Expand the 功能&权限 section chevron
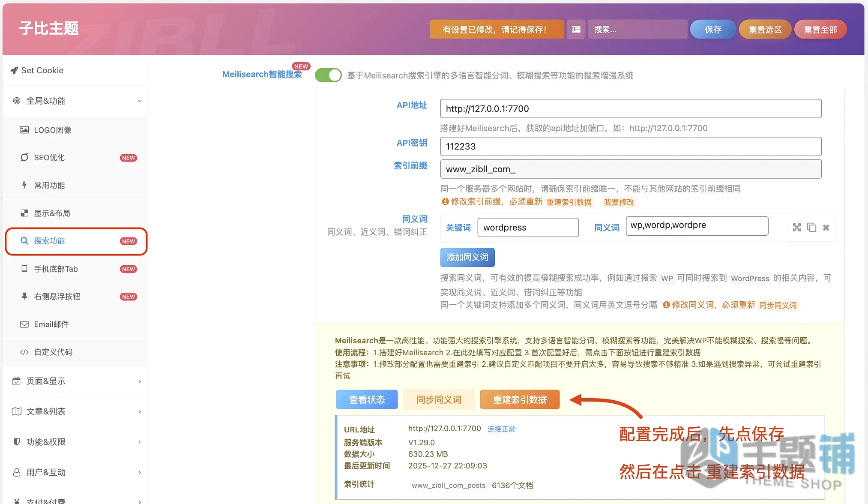Screen dimensions: 868x504 140,442
